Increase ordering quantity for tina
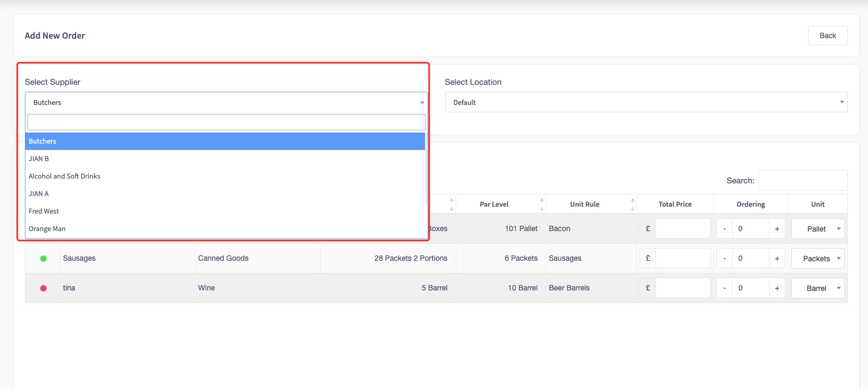Screen dimensions: 868x389 [777, 288]
